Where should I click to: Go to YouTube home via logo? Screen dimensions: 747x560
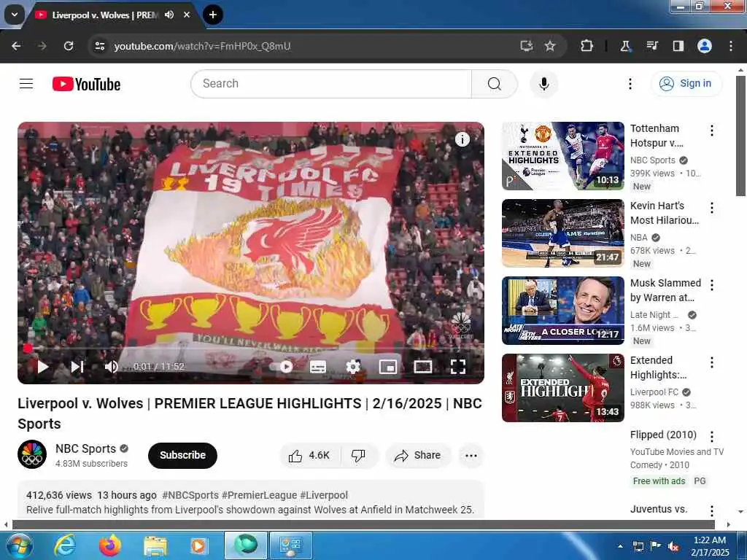86,85
